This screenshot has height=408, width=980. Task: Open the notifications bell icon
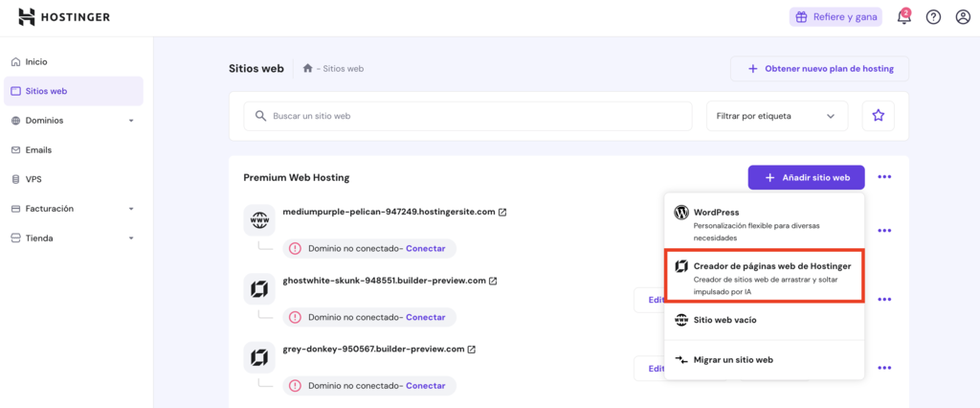point(903,17)
